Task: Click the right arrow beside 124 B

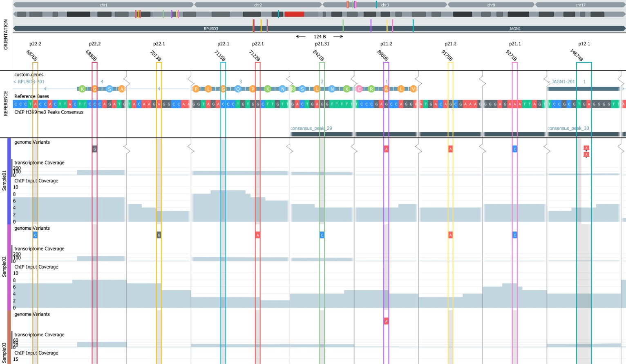Action: (x=338, y=36)
